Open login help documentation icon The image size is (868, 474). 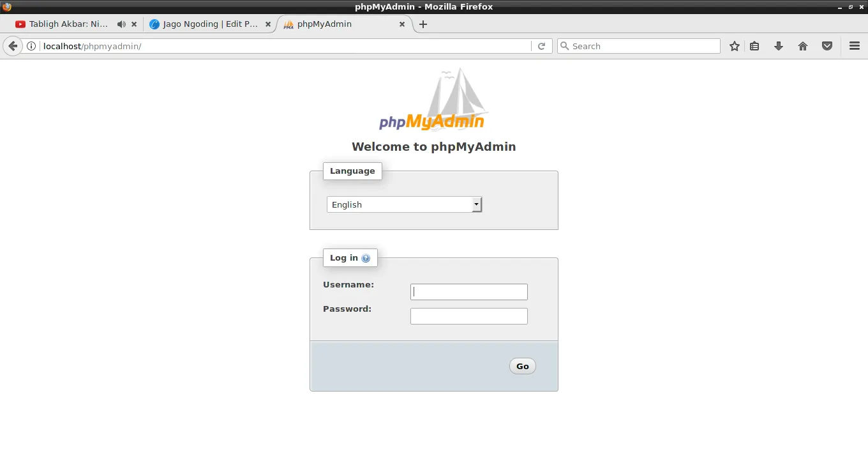tap(366, 258)
